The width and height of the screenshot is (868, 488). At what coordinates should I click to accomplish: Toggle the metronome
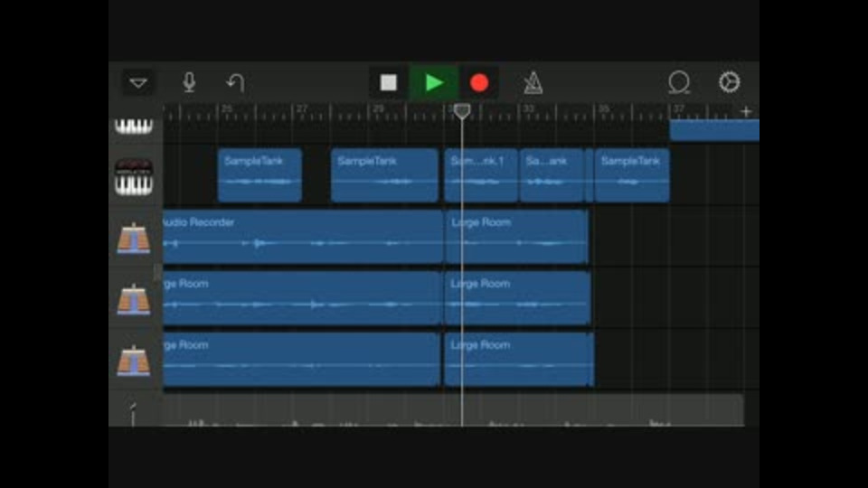(x=533, y=83)
